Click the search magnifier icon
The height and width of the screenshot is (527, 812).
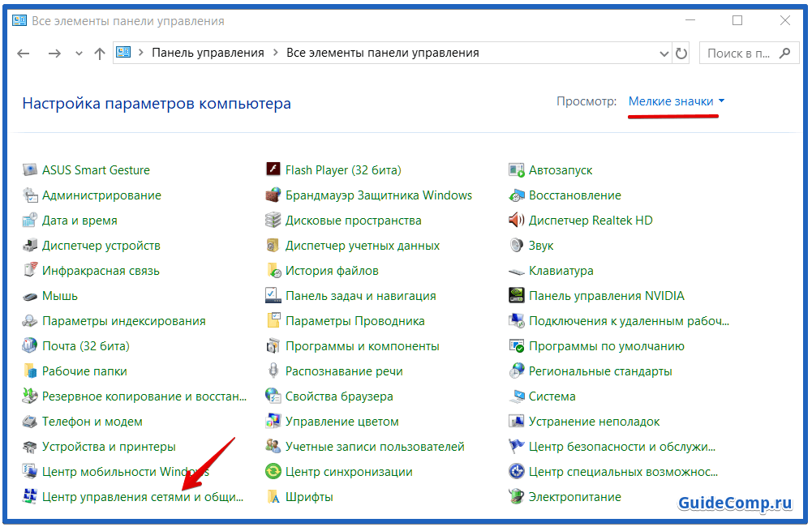point(785,53)
